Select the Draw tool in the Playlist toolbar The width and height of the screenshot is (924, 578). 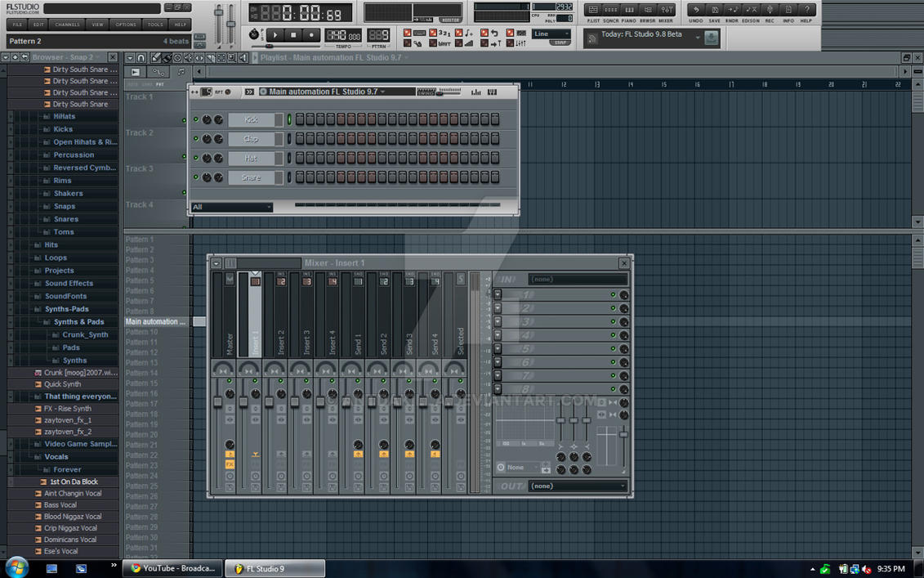tap(156, 58)
